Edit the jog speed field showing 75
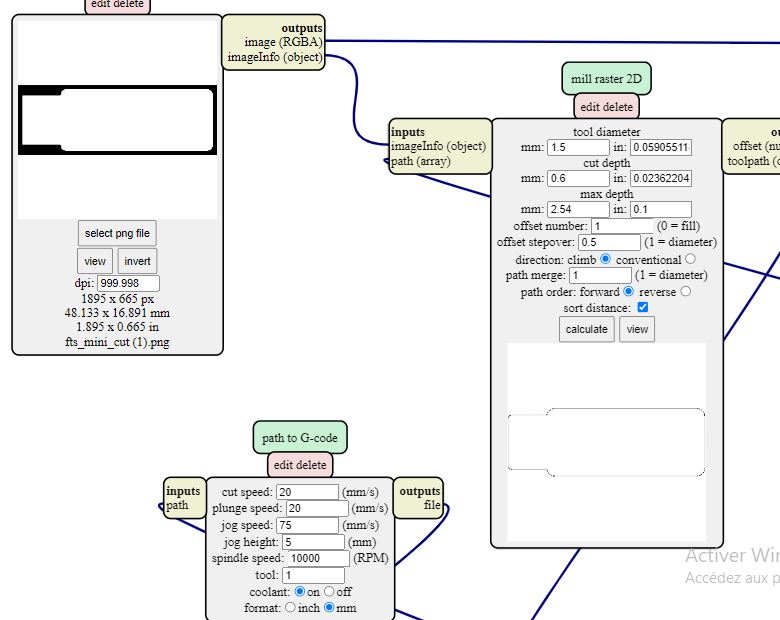 pyautogui.click(x=307, y=525)
